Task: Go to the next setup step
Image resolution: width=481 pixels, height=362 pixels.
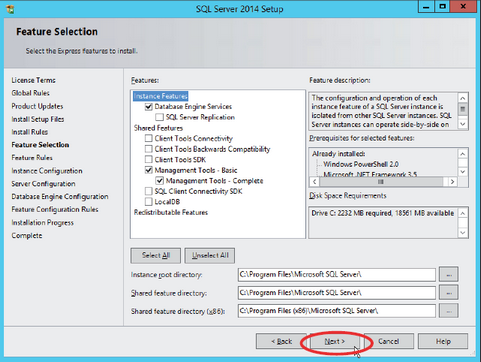Action: point(335,341)
